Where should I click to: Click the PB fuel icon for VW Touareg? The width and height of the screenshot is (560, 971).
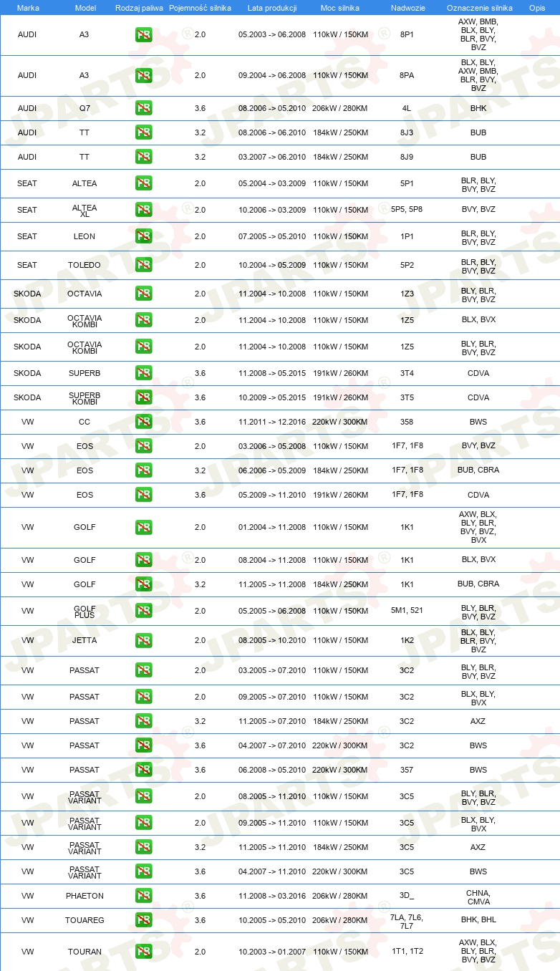(143, 920)
